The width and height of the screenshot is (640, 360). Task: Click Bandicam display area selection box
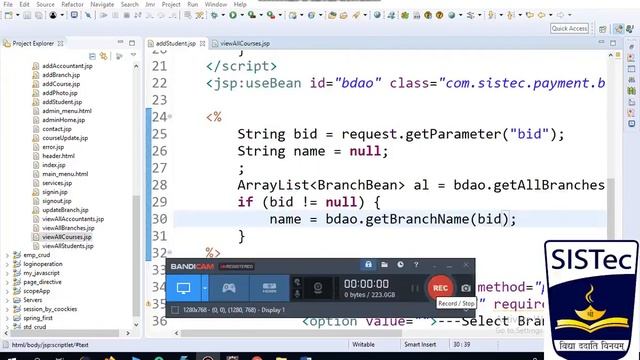click(175, 310)
